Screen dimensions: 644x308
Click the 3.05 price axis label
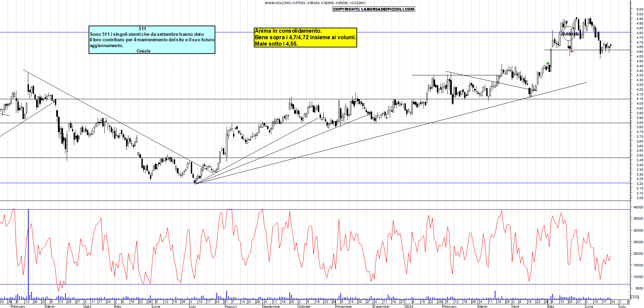click(x=640, y=198)
